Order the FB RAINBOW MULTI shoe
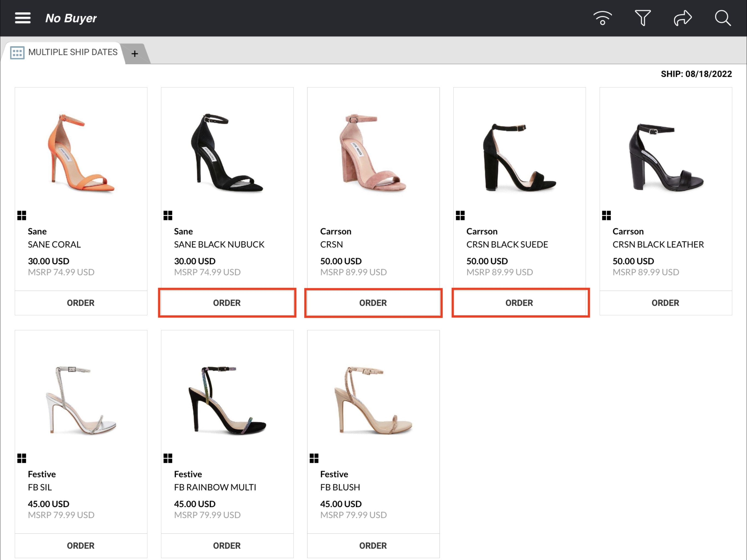This screenshot has width=747, height=560. coord(227,546)
